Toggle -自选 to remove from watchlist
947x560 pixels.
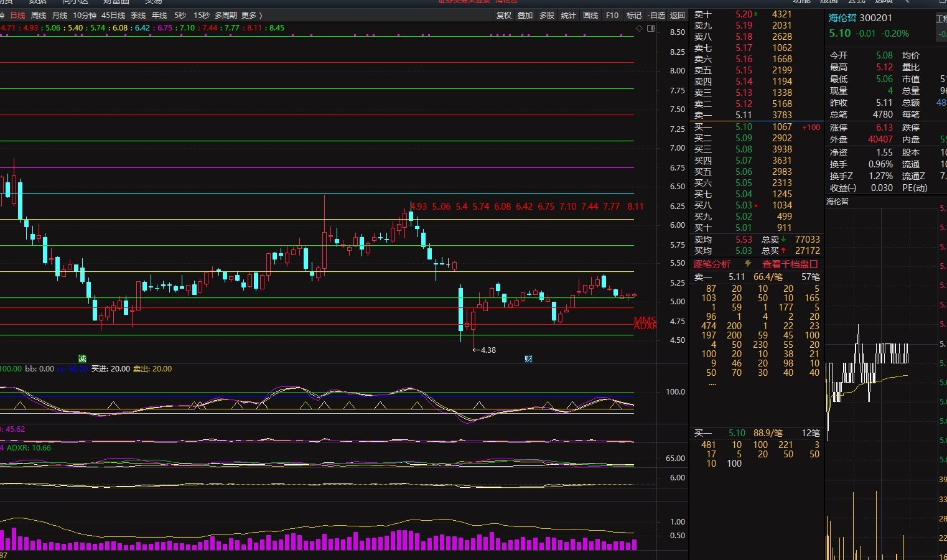pyautogui.click(x=656, y=15)
